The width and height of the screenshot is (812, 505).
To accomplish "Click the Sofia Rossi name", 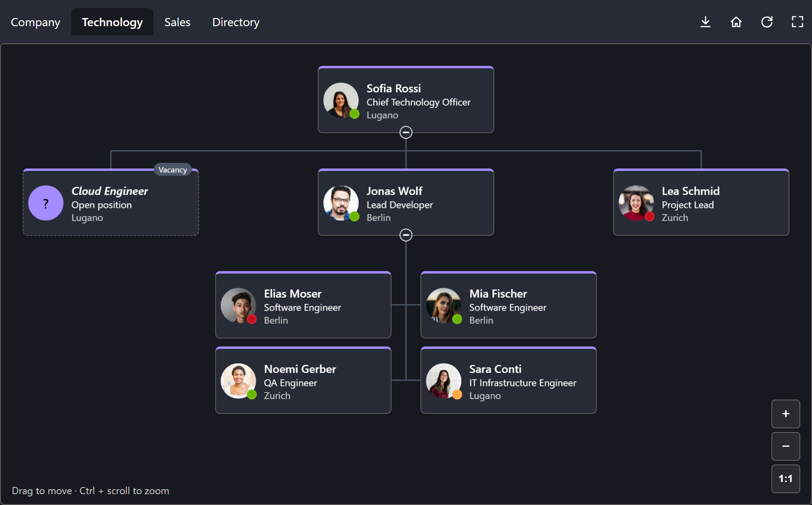I will pos(394,88).
